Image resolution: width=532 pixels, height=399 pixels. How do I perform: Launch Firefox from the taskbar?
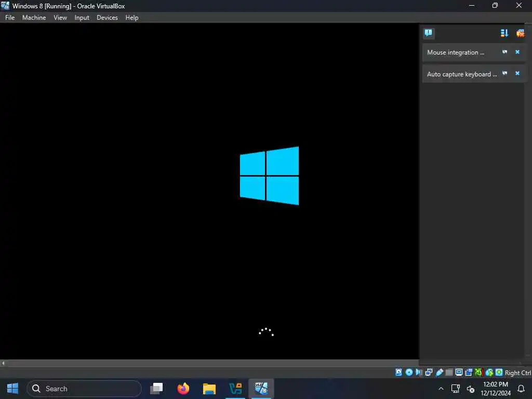183,389
